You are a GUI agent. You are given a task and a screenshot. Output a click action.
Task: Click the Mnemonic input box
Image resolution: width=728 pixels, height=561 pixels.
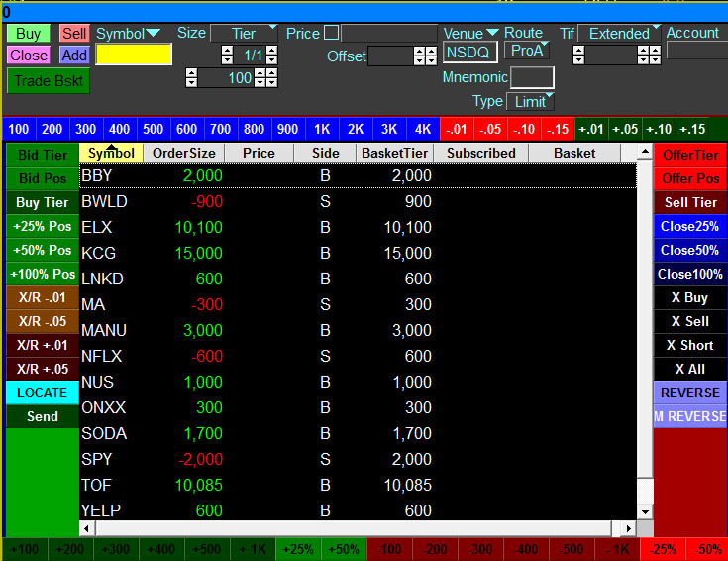pyautogui.click(x=532, y=77)
